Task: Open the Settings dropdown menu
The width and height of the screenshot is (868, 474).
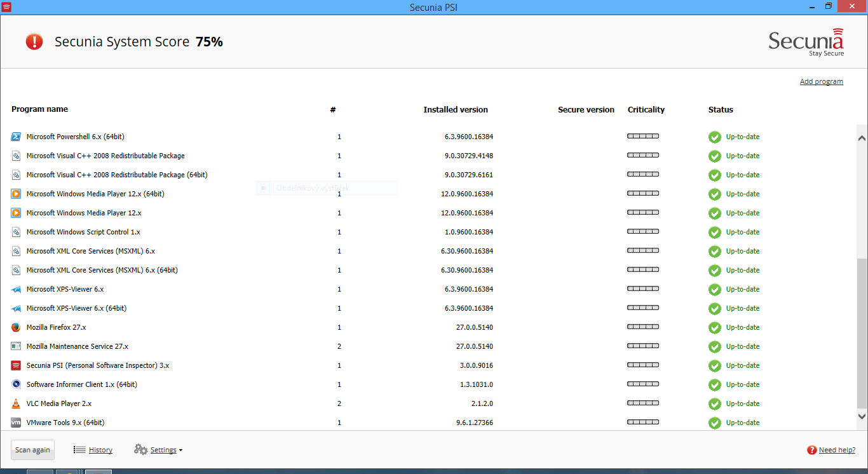Action: click(x=164, y=450)
